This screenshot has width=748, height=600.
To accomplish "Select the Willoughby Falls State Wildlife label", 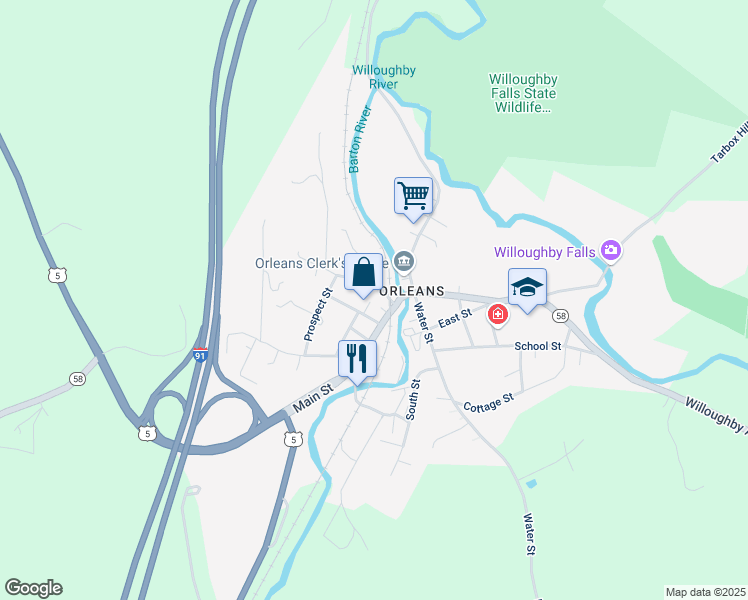I will click(x=523, y=93).
